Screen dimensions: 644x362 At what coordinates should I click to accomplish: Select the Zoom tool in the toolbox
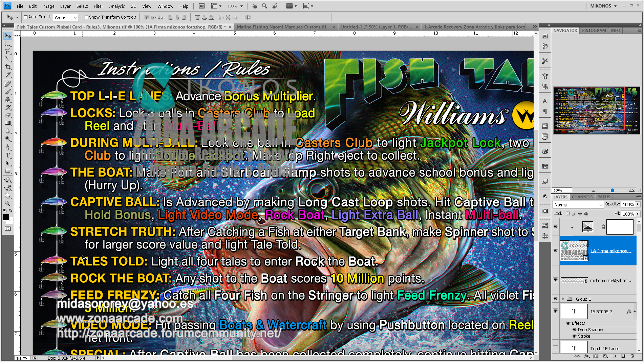8,203
